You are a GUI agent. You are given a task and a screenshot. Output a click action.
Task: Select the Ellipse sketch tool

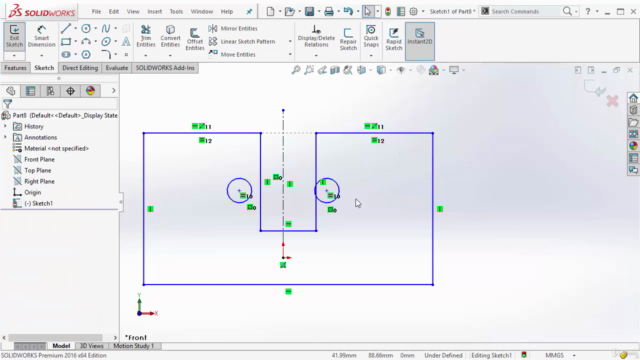[x=106, y=42]
